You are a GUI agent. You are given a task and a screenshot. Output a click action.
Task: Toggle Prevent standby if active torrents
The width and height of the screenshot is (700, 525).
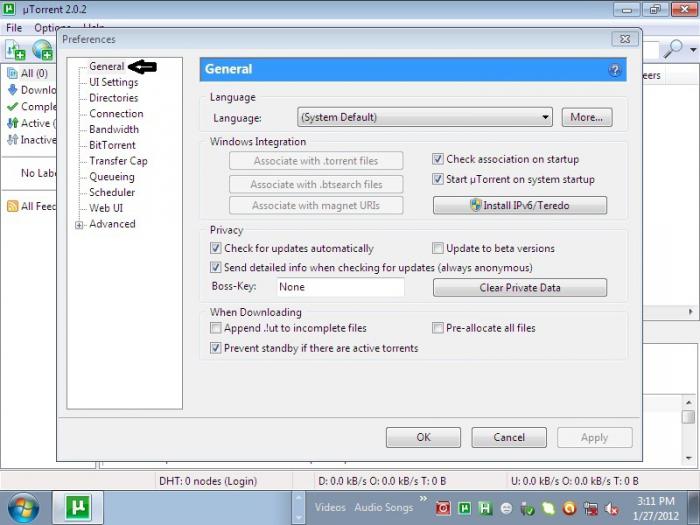point(216,348)
